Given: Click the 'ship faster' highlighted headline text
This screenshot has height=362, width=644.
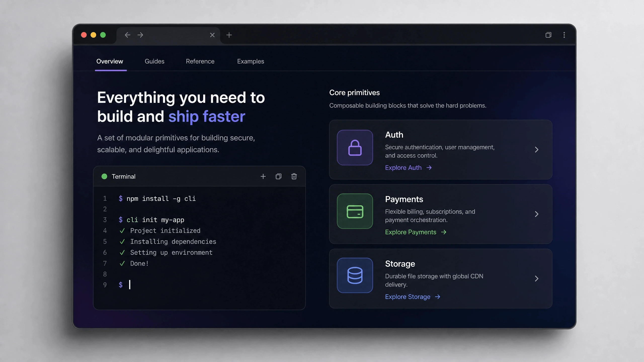Looking at the screenshot, I should [x=207, y=116].
